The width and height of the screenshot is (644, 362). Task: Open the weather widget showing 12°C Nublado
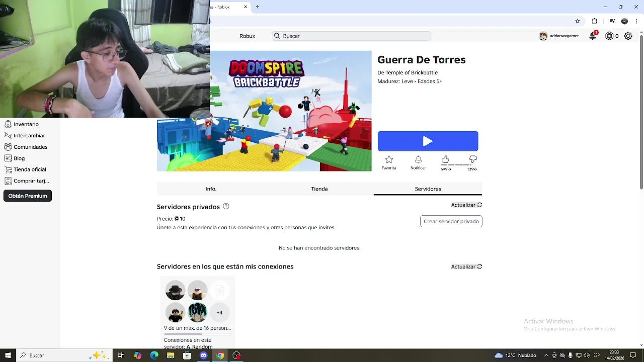516,355
